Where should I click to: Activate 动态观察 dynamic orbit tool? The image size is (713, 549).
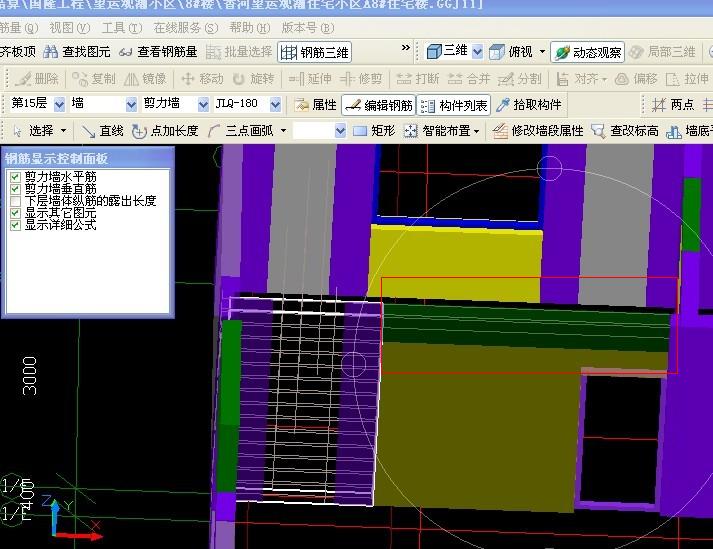point(588,52)
